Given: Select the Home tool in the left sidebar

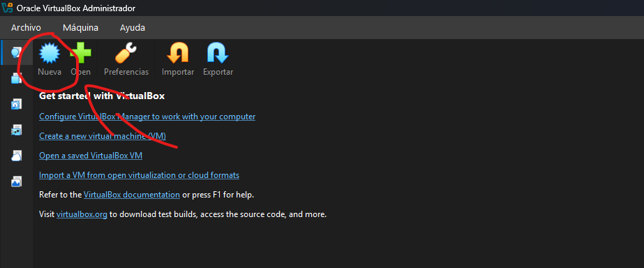Looking at the screenshot, I should (17, 52).
